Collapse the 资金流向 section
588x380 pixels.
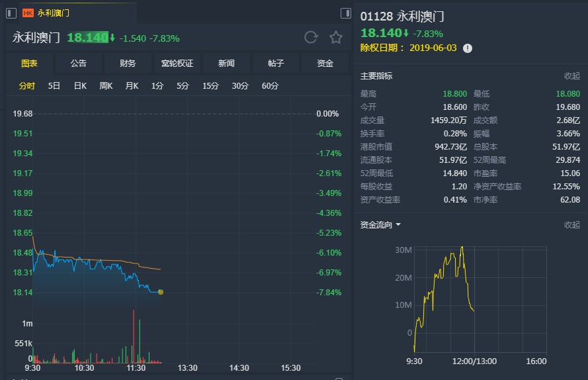point(571,225)
